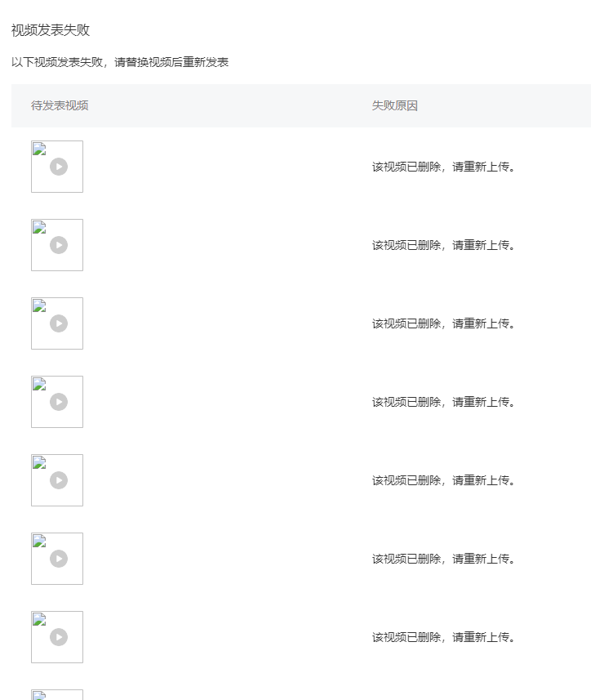Click broken image icon on sixth thumbnail
The image size is (591, 700).
coord(39,541)
